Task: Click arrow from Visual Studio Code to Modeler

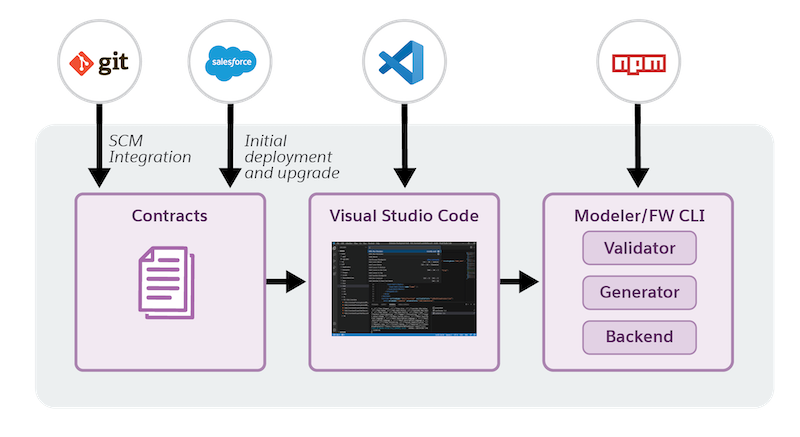Action: click(520, 282)
